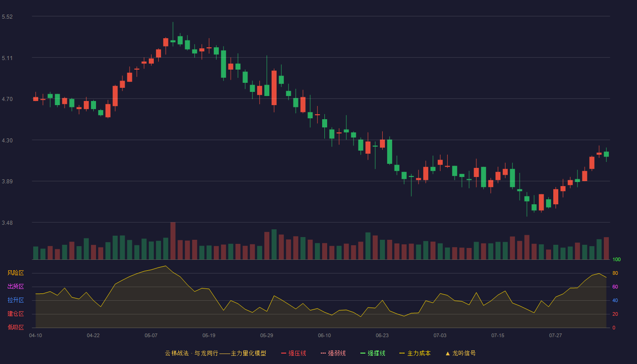Click the 4.70 price axis label

pos(7,99)
